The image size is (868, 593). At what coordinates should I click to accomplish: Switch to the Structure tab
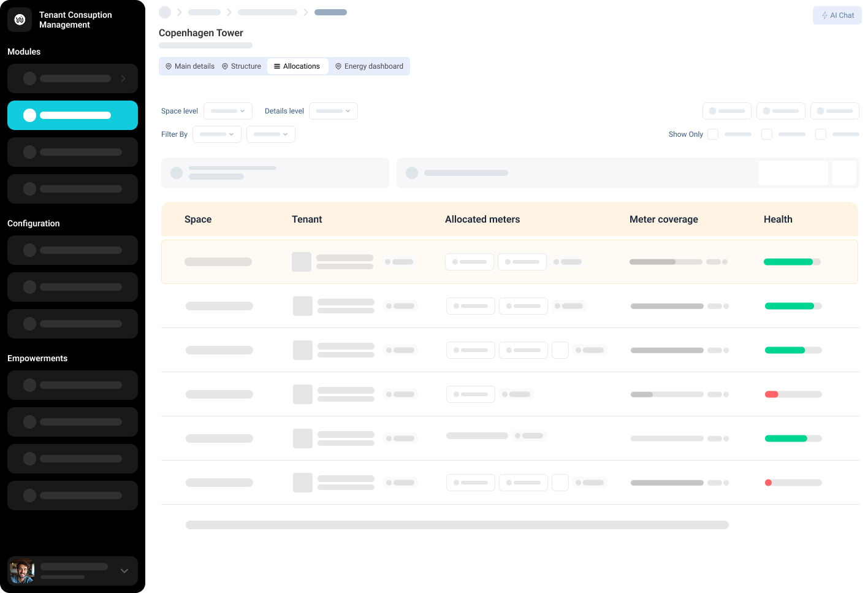coord(242,66)
